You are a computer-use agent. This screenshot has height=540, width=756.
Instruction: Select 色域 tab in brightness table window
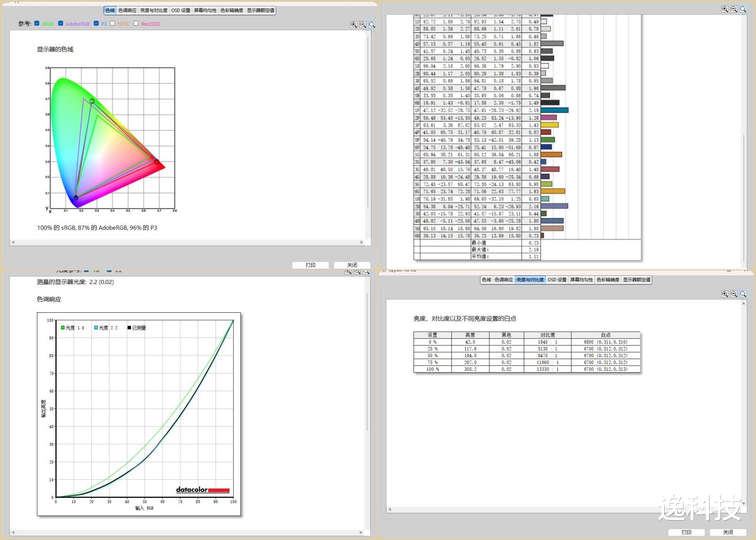click(486, 280)
